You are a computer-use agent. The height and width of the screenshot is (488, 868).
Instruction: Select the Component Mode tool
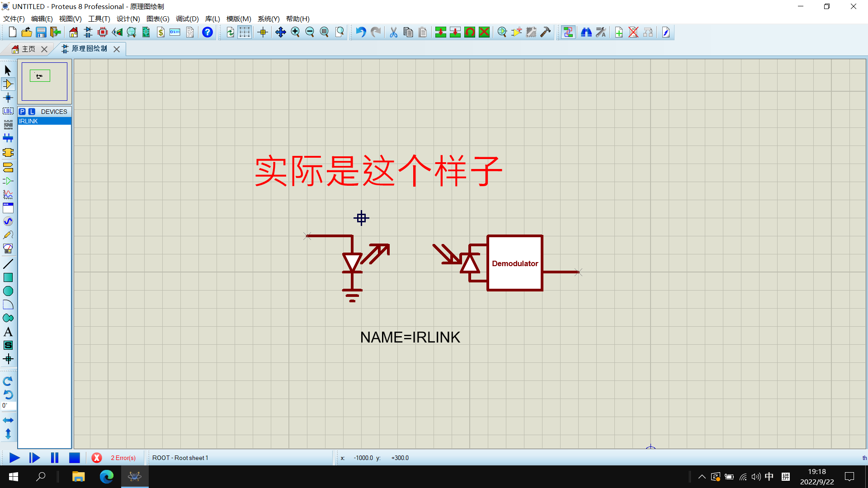(8, 84)
